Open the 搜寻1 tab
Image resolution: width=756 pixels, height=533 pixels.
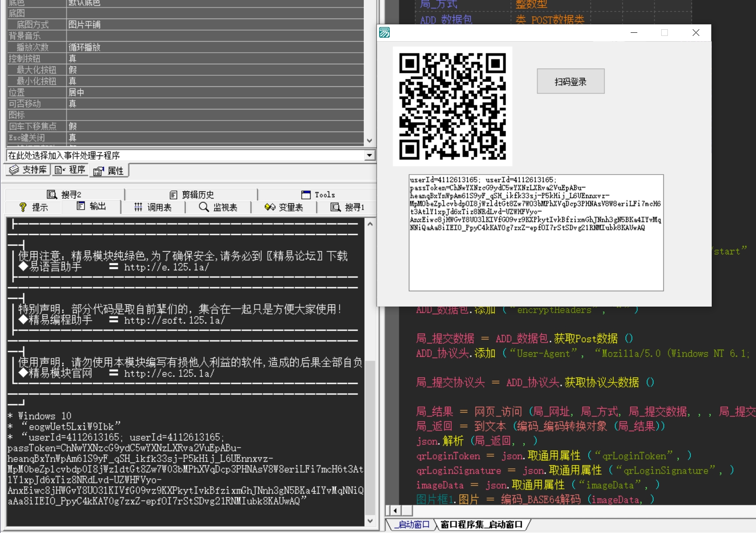pos(348,207)
